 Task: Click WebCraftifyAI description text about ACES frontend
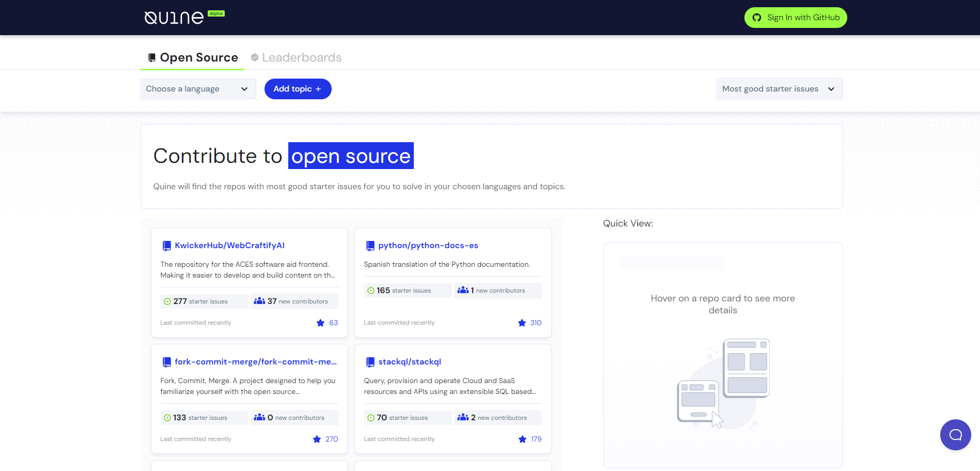tap(248, 270)
